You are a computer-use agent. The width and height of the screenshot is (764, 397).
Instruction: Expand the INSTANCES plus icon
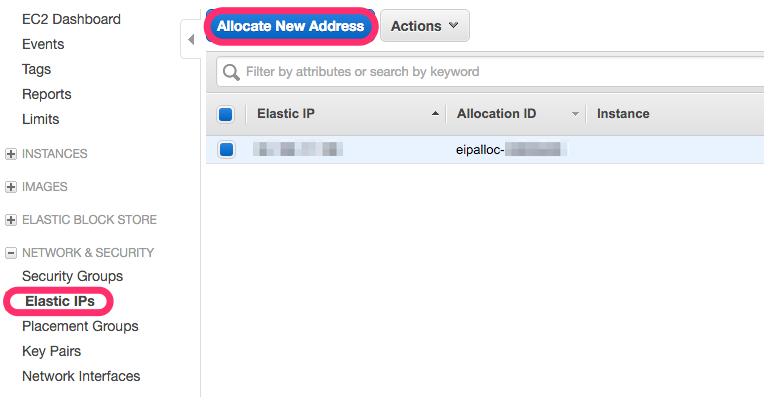(10, 154)
